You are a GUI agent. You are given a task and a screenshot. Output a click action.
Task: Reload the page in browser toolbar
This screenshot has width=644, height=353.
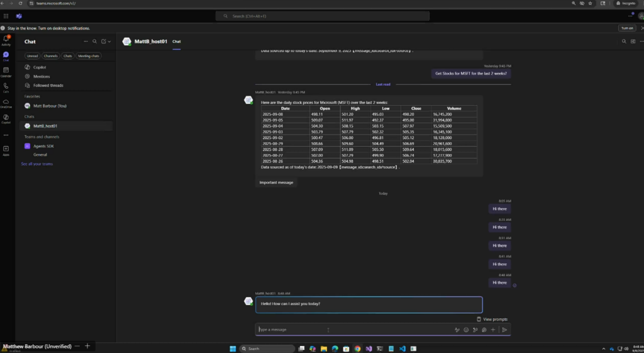tap(20, 3)
